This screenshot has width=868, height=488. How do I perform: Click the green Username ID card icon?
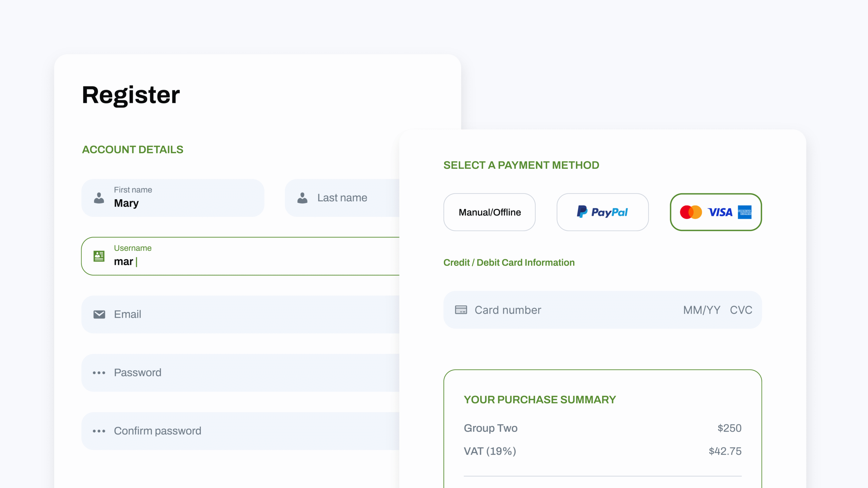(99, 256)
